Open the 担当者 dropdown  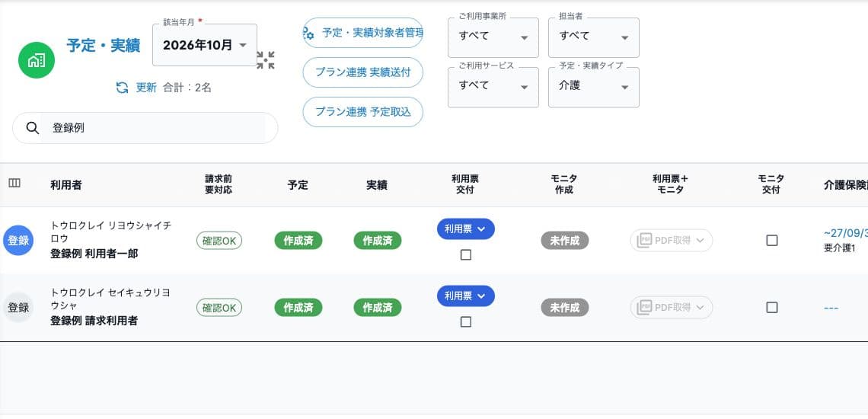(x=593, y=37)
